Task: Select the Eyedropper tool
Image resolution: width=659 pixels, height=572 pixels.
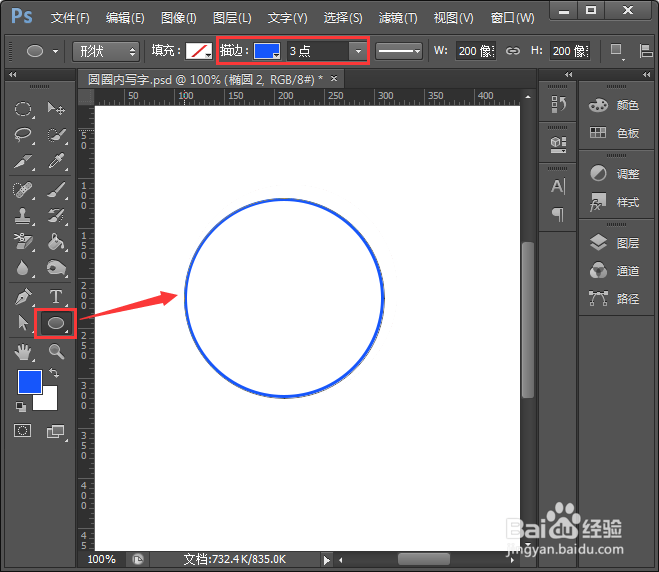Action: [x=56, y=161]
